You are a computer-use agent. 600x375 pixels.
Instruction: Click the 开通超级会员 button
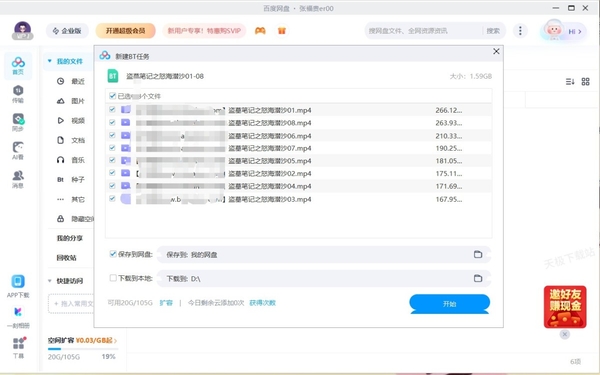pyautogui.click(x=126, y=31)
